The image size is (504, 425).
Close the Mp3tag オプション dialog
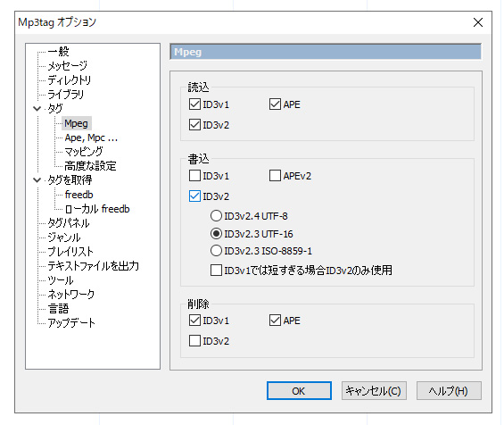[x=478, y=22]
